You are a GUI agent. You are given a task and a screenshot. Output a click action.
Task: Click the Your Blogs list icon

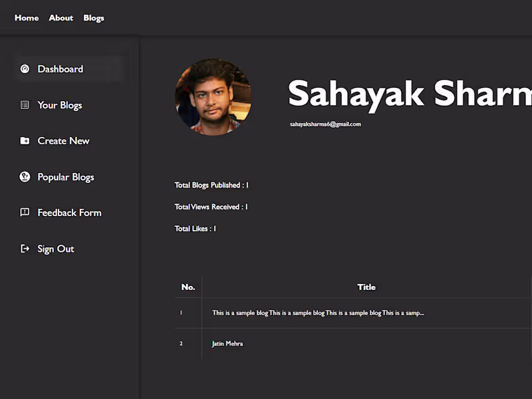tap(25, 105)
